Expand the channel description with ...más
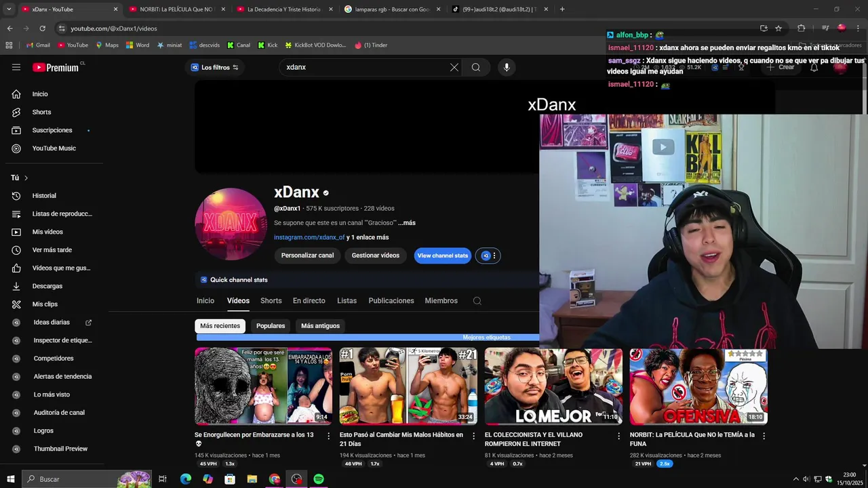 click(x=407, y=223)
